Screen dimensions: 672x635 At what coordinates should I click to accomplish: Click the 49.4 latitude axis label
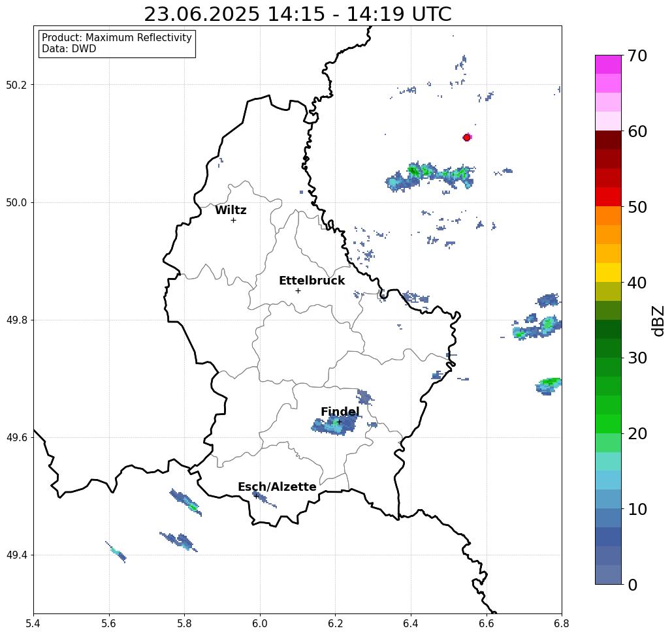tap(16, 555)
